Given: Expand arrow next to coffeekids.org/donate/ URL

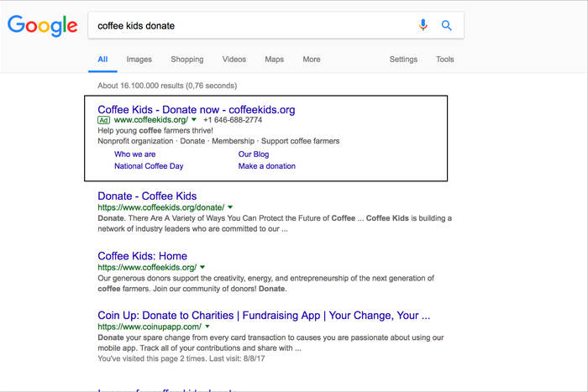Looking at the screenshot, I should click(230, 207).
